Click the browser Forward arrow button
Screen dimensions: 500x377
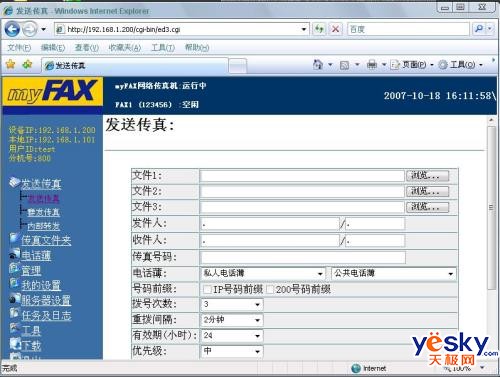pyautogui.click(x=30, y=29)
